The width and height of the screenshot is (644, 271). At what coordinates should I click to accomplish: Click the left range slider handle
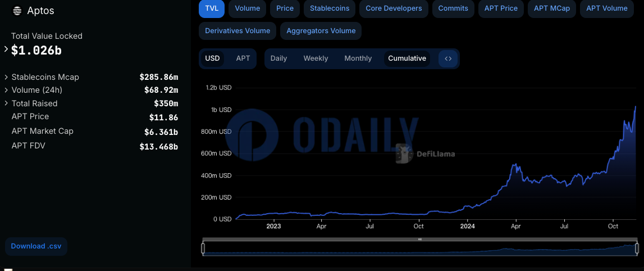203,249
